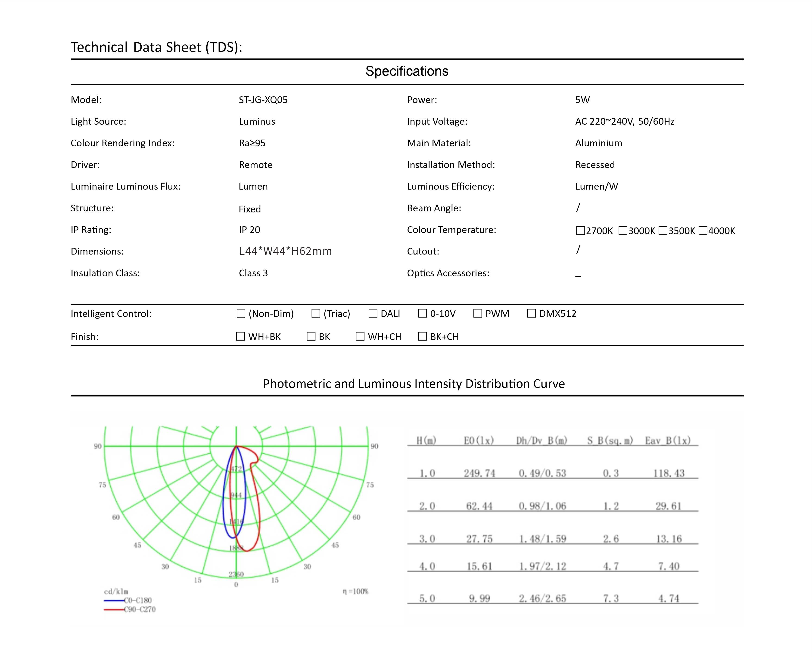Click the 249.74 E0 value in table
Viewport: 812px width, 657px height.
click(x=479, y=473)
